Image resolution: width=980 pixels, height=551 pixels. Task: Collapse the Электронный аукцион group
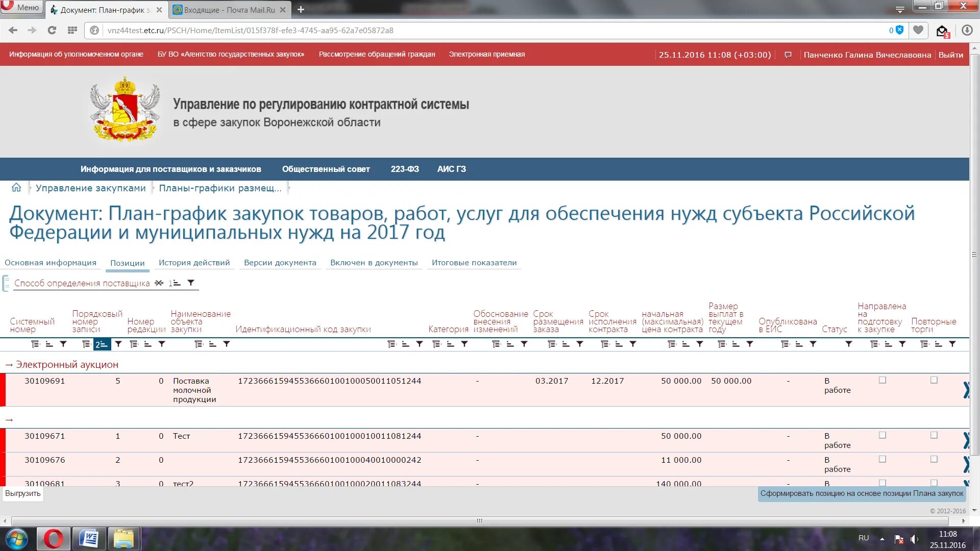[9, 365]
